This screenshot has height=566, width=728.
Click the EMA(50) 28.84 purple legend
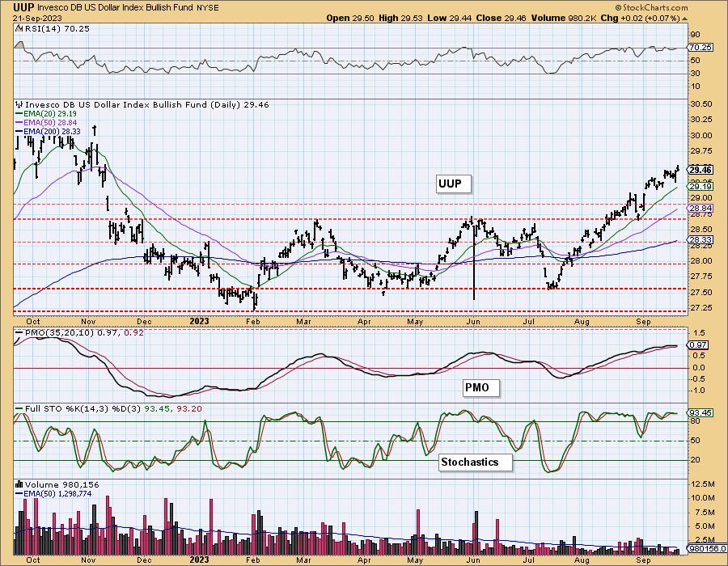pos(46,122)
